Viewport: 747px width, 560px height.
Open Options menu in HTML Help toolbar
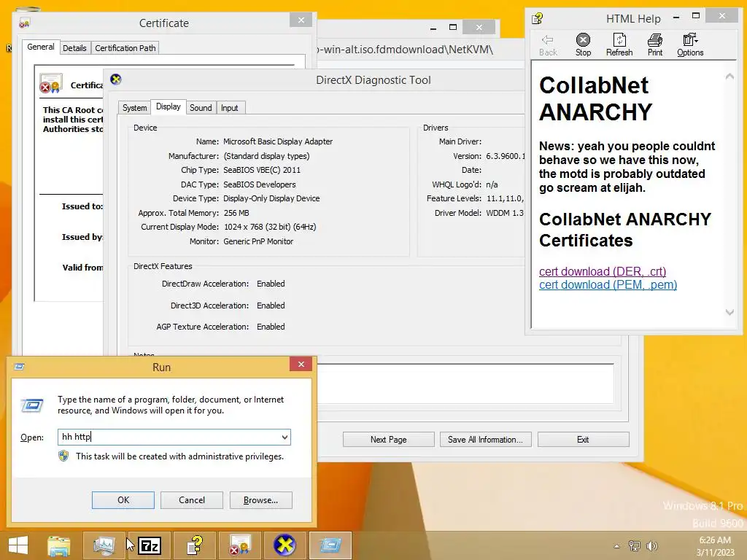pyautogui.click(x=690, y=45)
